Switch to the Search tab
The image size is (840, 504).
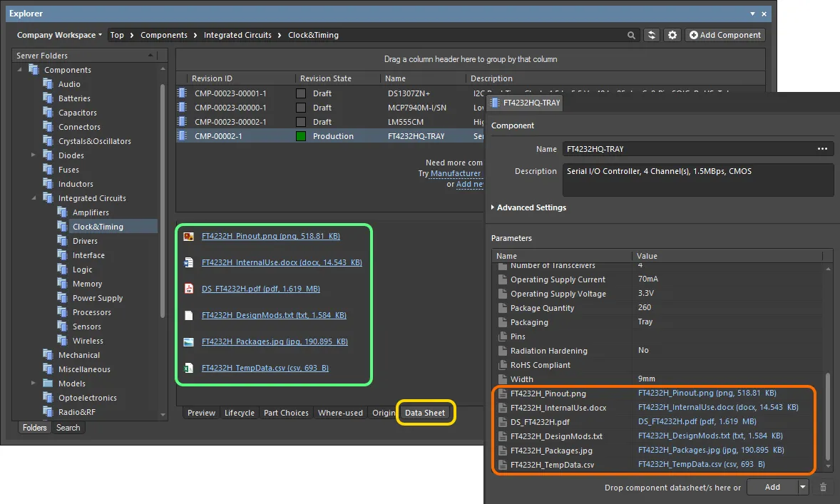click(68, 428)
